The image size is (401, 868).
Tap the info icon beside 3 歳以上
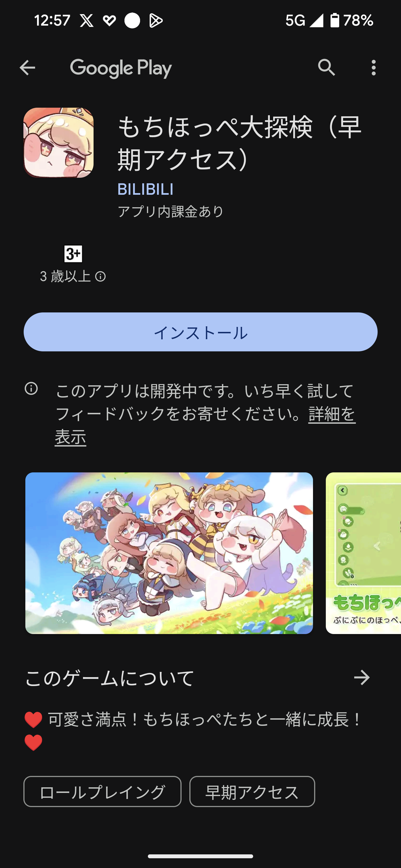(x=100, y=277)
